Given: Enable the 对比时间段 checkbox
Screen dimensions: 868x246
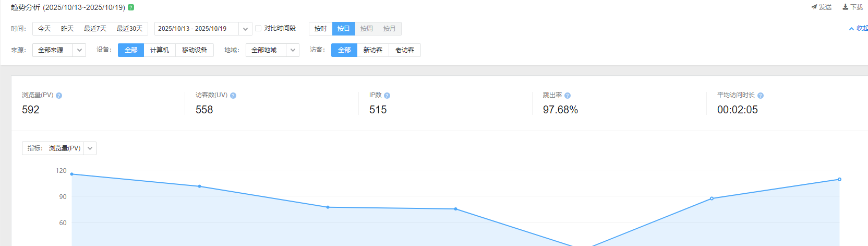Looking at the screenshot, I should pos(258,28).
